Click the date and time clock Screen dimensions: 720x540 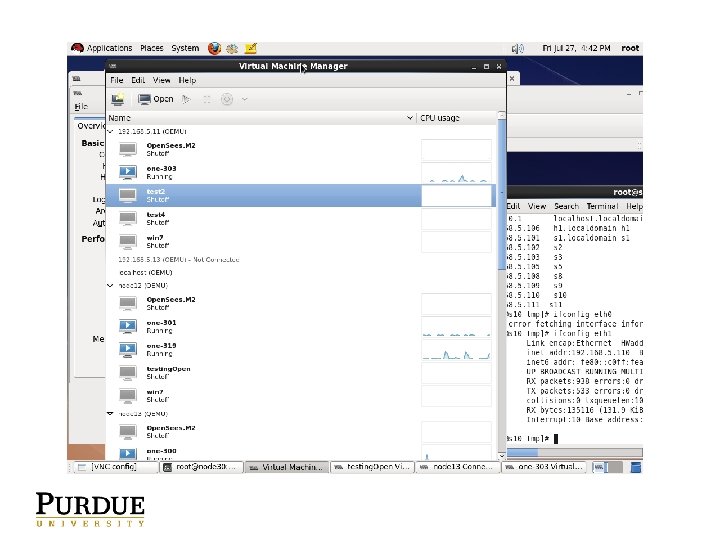(x=576, y=48)
